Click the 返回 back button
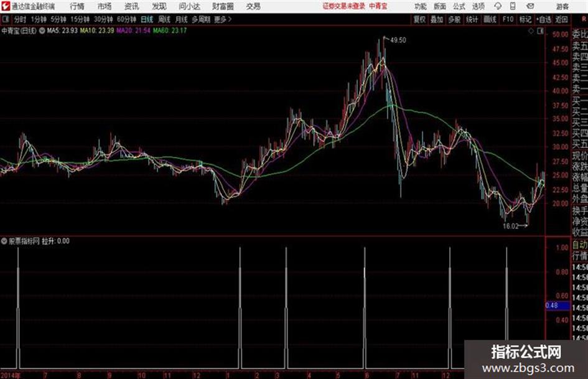 click(562, 19)
